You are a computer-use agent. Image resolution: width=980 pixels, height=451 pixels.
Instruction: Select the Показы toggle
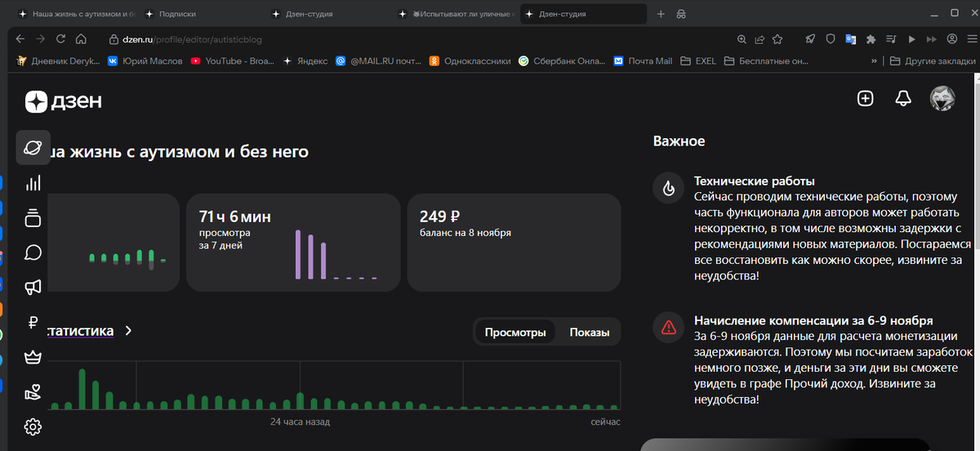590,333
